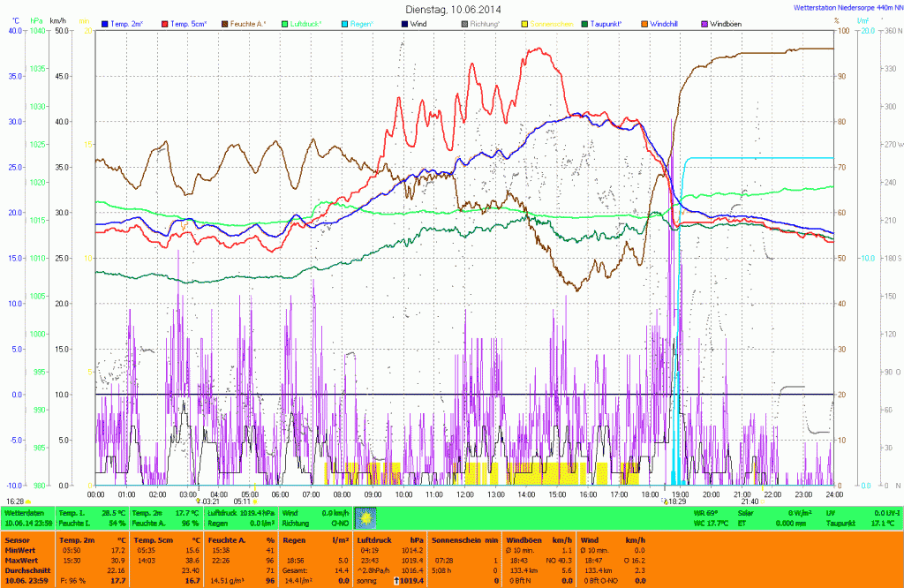Click the sunset icon next to 21:40
Viewport: 904px width, 588px height.
(x=763, y=501)
